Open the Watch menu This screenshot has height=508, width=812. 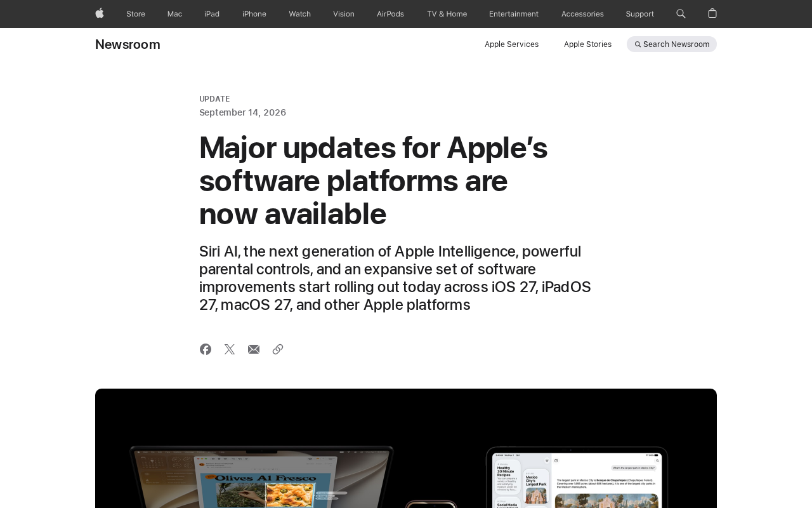pos(300,14)
